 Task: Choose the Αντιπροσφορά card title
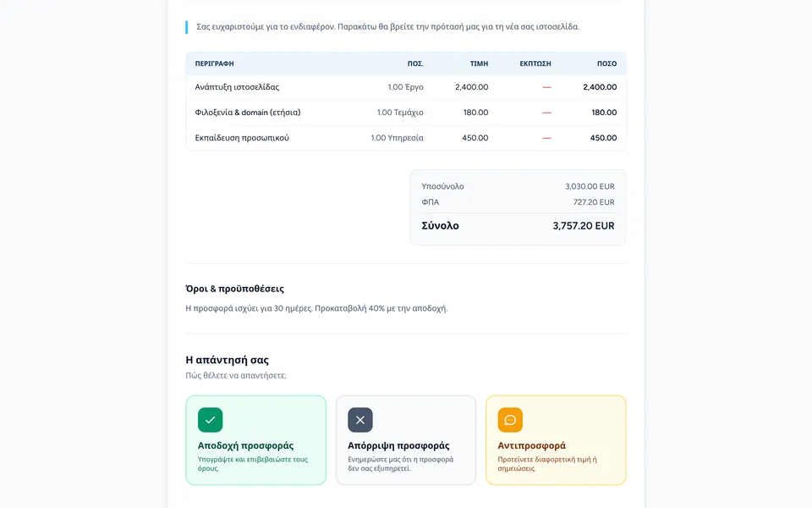pyautogui.click(x=532, y=446)
